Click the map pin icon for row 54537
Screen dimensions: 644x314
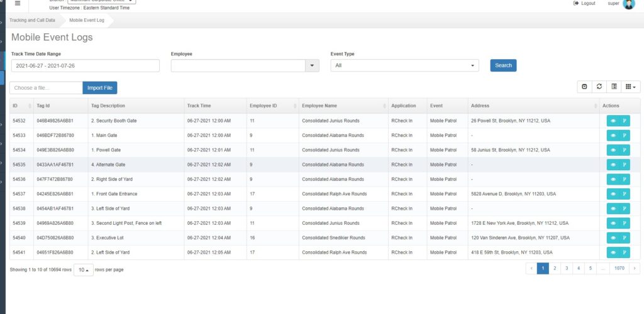coord(625,194)
